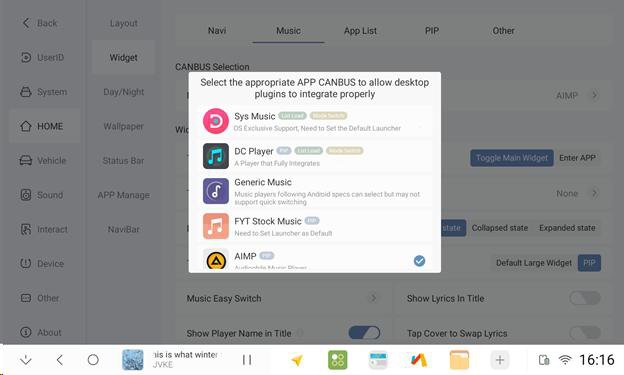
Task: Click the HOME house icon
Action: 26,126
